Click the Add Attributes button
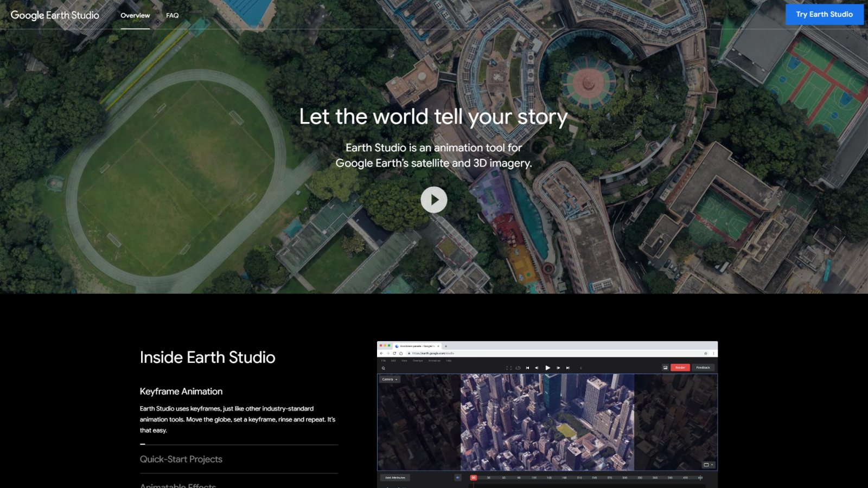 395,478
